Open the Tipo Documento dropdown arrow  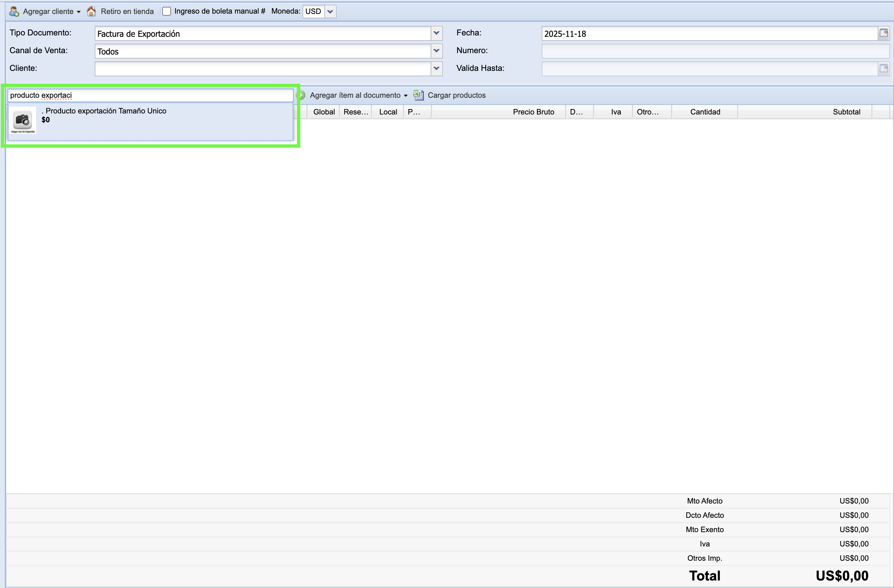[436, 33]
